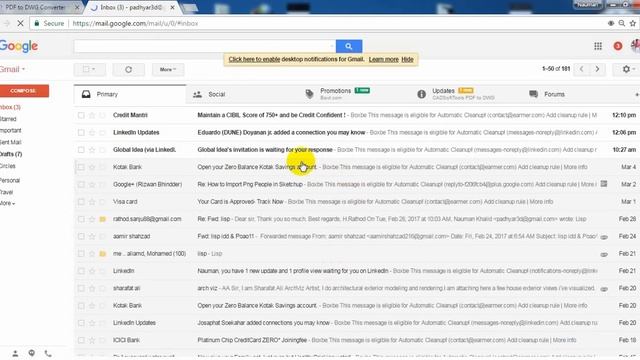Click the secure padlock icon in the address bar
The height and width of the screenshot is (360, 640).
(x=37, y=24)
